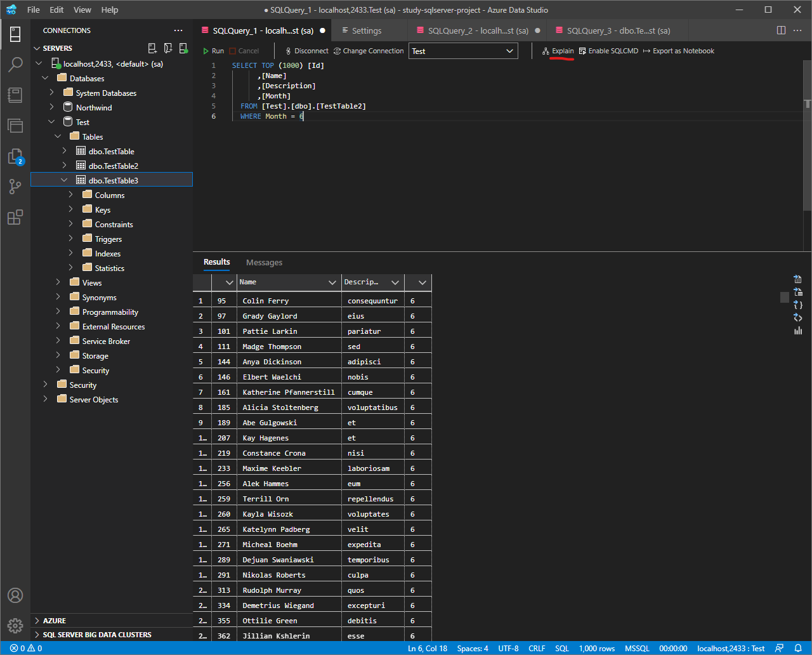This screenshot has width=812, height=655.
Task: Disconnect from the server
Action: 307,51
